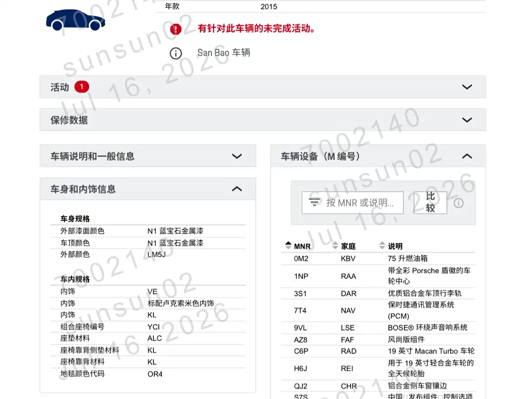Click the red warning exclamation icon

[176, 29]
